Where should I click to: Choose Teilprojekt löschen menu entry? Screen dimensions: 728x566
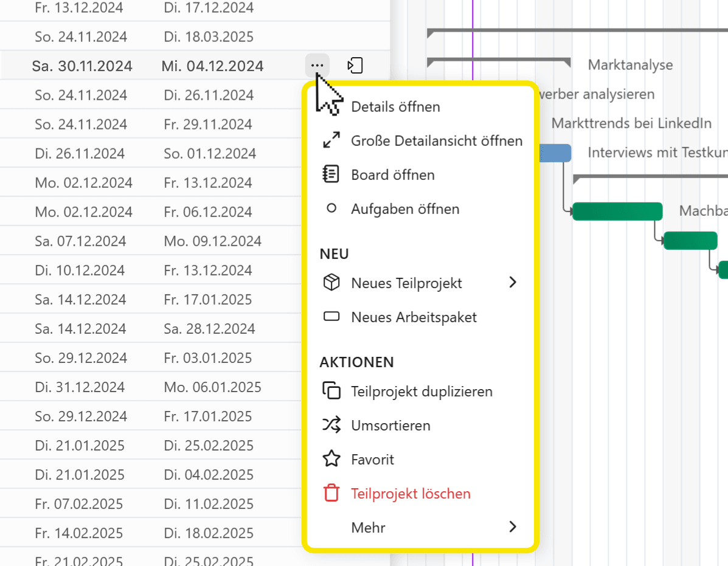point(411,494)
